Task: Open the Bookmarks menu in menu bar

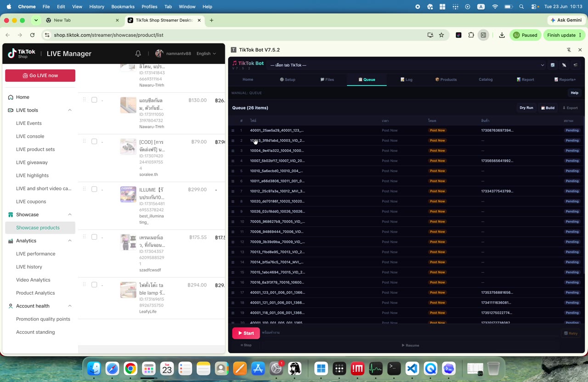Action: pos(123,7)
